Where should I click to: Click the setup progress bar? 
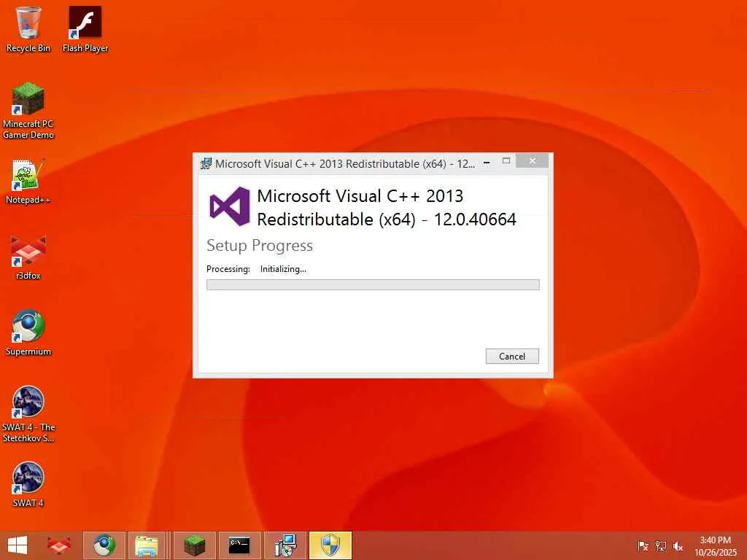[373, 285]
